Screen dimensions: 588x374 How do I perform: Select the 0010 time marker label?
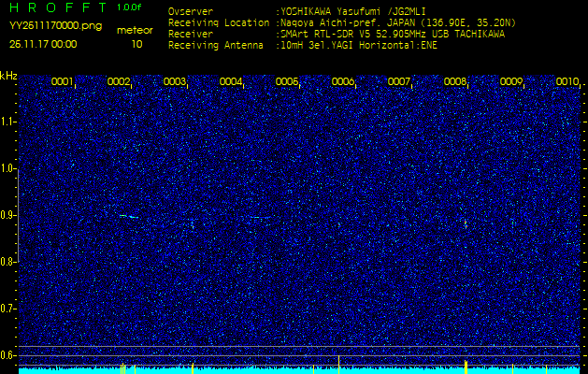(x=567, y=81)
